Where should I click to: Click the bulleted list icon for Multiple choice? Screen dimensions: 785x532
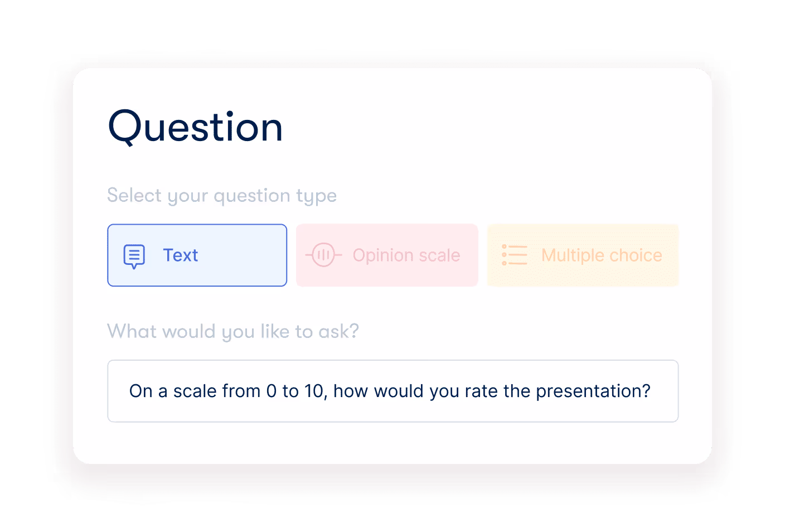click(515, 255)
